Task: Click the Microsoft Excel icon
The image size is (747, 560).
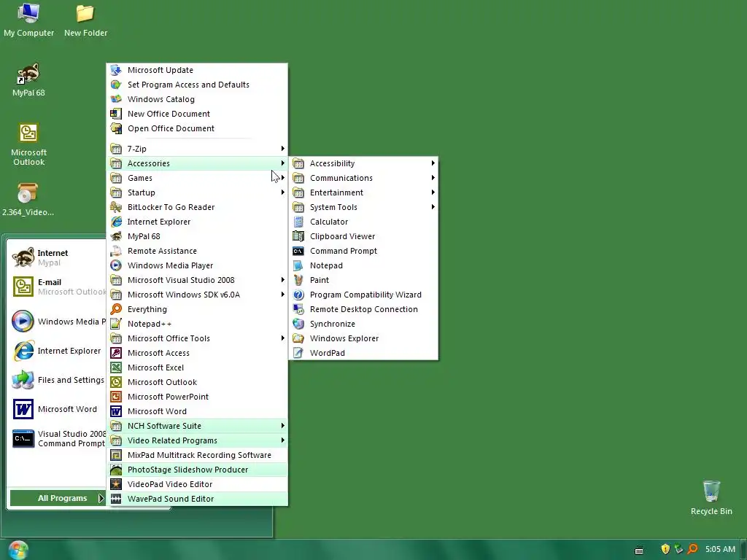Action: tap(116, 367)
